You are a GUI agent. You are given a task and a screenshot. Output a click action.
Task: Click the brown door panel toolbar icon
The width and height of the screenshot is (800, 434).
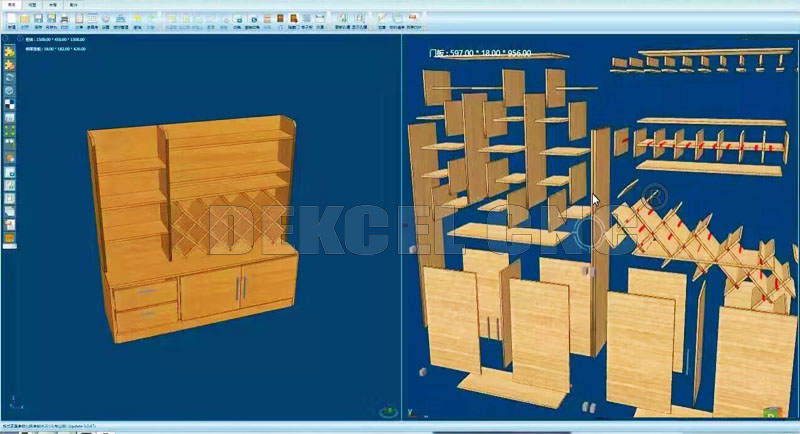(280, 19)
